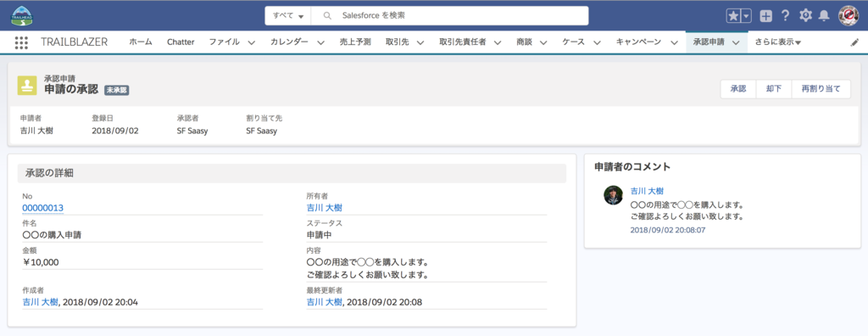Click the 申請者のコメント panel title
The height and width of the screenshot is (336, 868).
click(x=632, y=166)
